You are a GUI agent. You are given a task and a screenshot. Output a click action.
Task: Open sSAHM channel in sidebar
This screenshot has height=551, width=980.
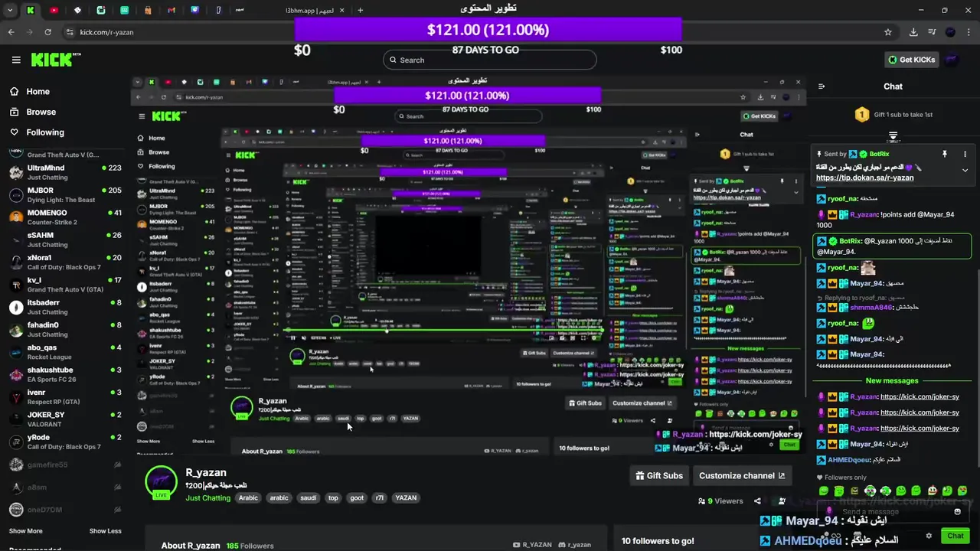coord(65,240)
